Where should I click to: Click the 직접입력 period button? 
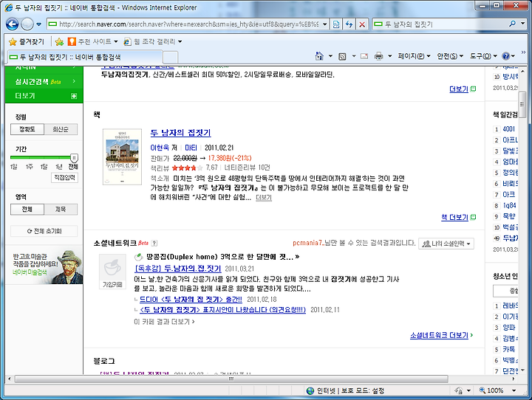click(64, 177)
